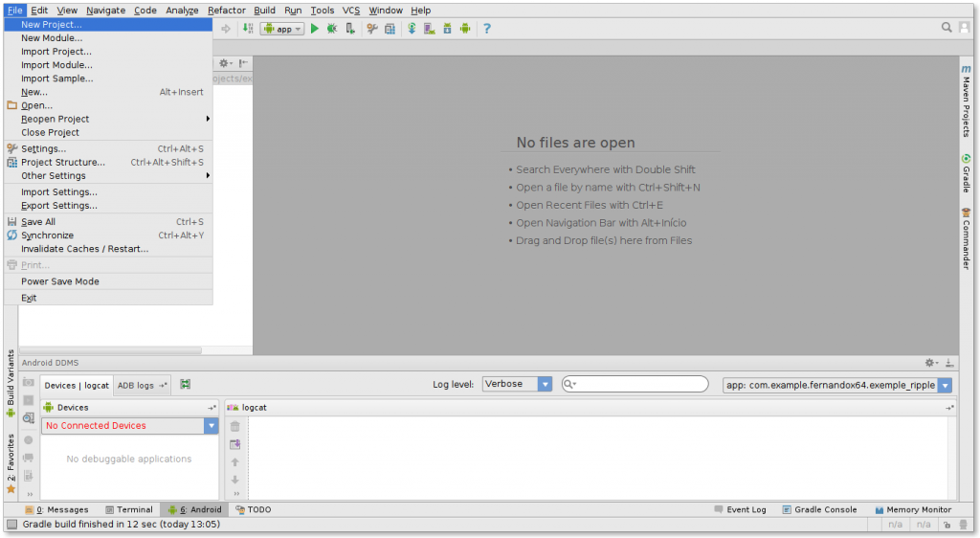Click the green restart icon beside ADB logs
Image resolution: width=980 pixels, height=538 pixels.
[x=185, y=385]
